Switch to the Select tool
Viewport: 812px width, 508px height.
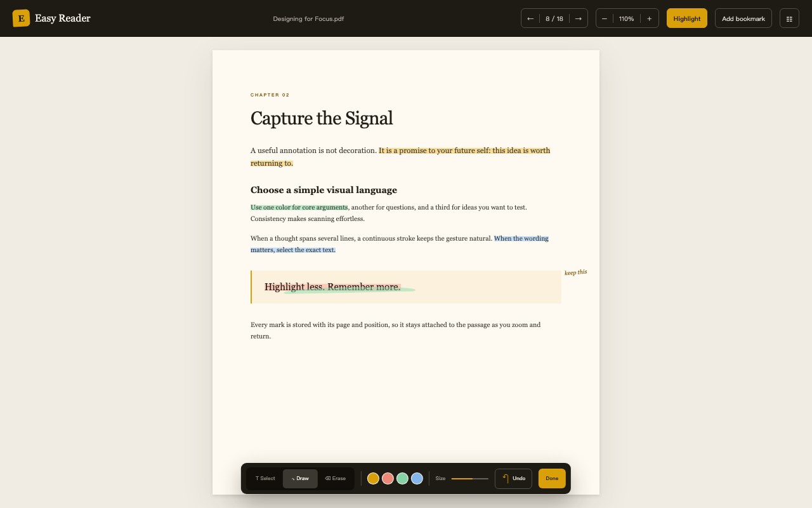pyautogui.click(x=265, y=478)
